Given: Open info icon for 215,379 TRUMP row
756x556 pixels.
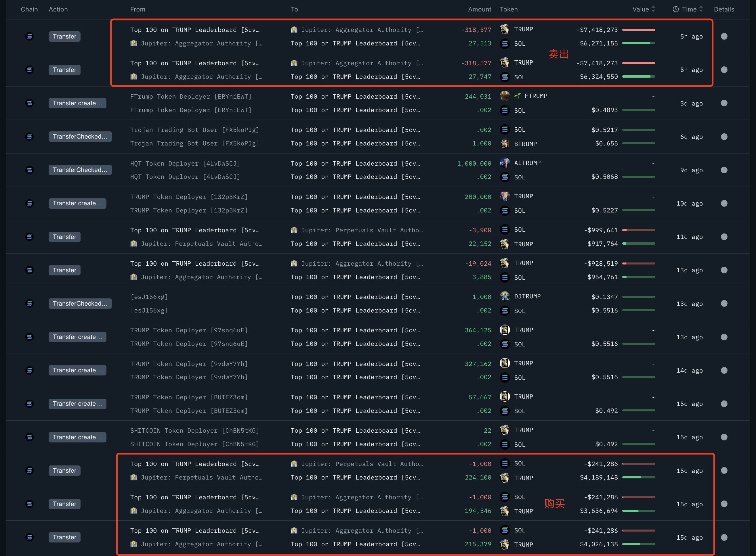Looking at the screenshot, I should coord(724,537).
